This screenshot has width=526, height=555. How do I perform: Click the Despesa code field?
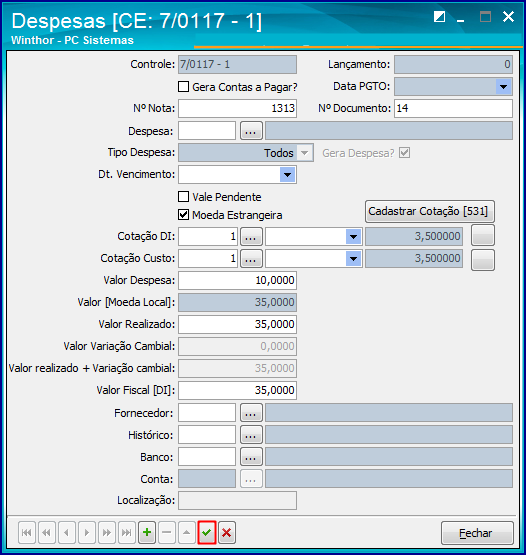coord(207,131)
